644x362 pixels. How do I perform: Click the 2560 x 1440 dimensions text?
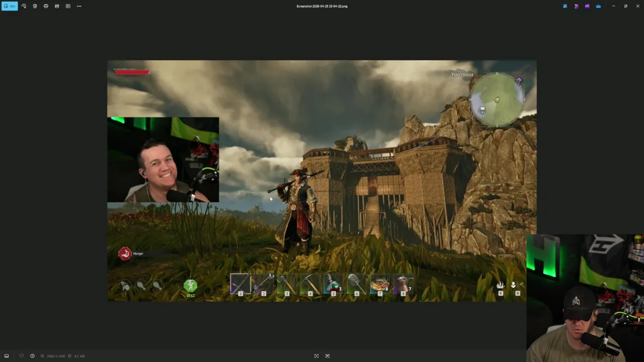56,356
